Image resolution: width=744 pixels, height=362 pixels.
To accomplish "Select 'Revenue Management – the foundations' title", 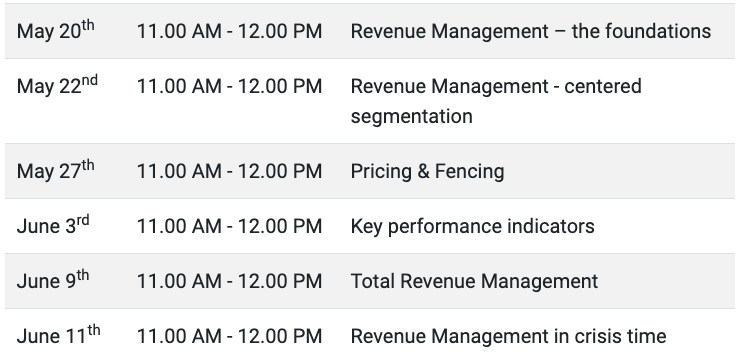I will point(530,31).
